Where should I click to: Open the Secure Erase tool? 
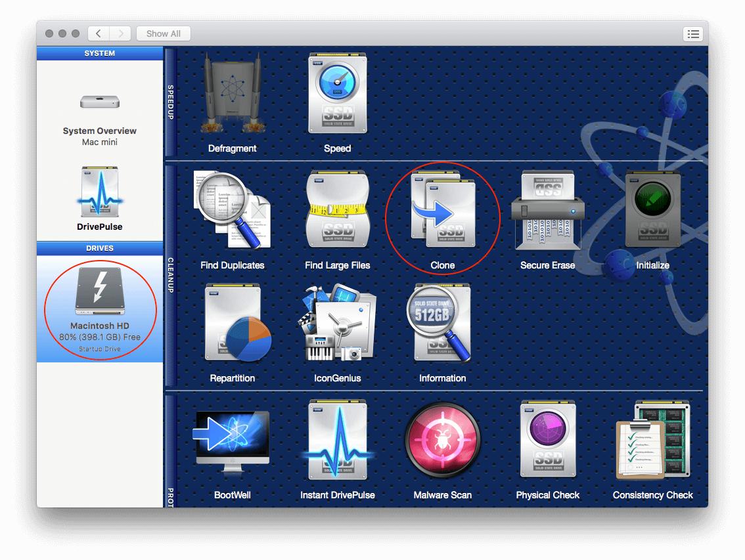point(548,209)
